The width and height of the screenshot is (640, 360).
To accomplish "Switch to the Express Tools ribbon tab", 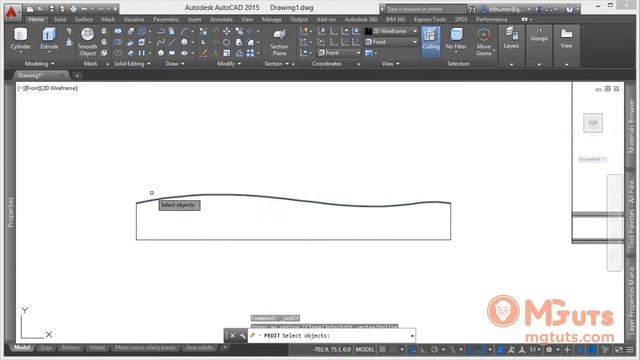I will (430, 19).
